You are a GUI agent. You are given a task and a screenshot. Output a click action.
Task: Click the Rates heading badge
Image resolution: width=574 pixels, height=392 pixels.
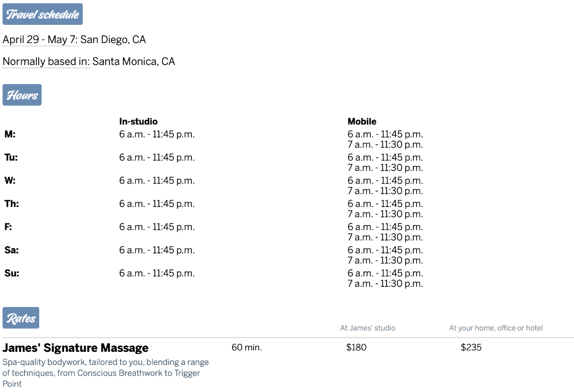21,318
